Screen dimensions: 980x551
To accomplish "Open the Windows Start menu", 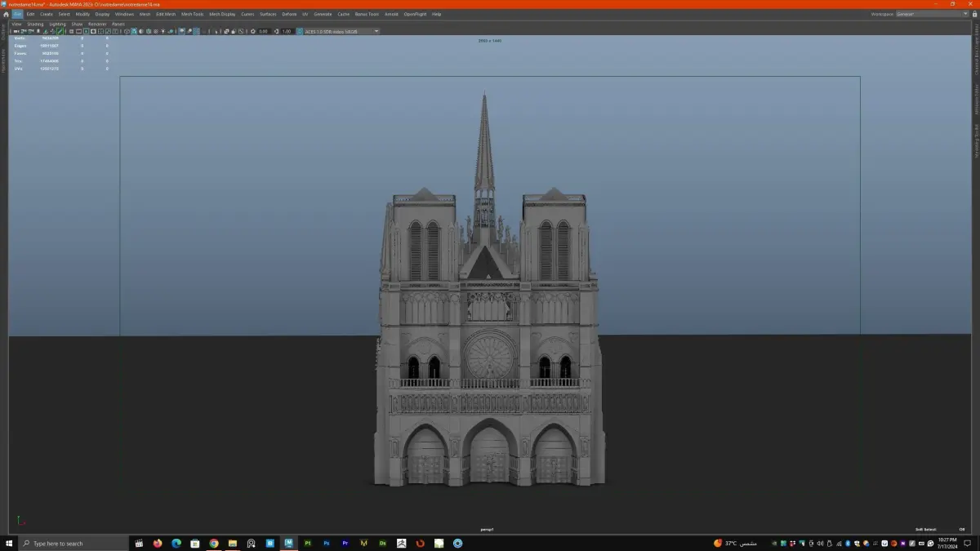I will (8, 543).
